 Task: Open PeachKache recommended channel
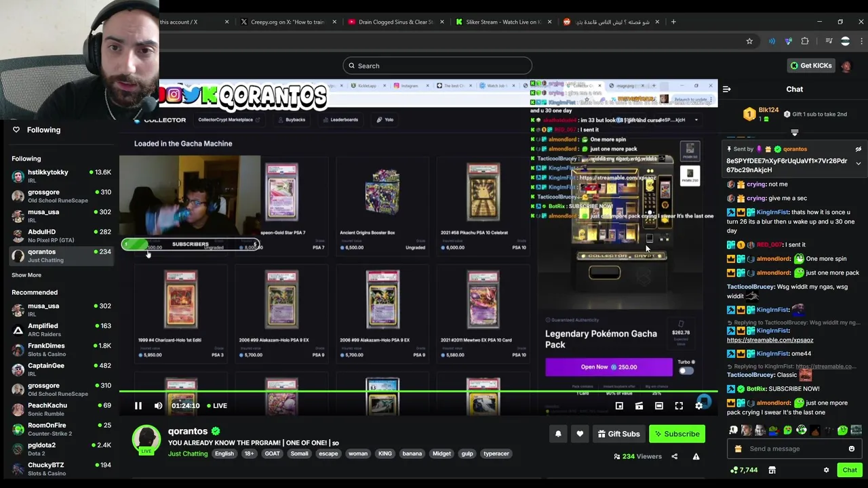tap(61, 409)
